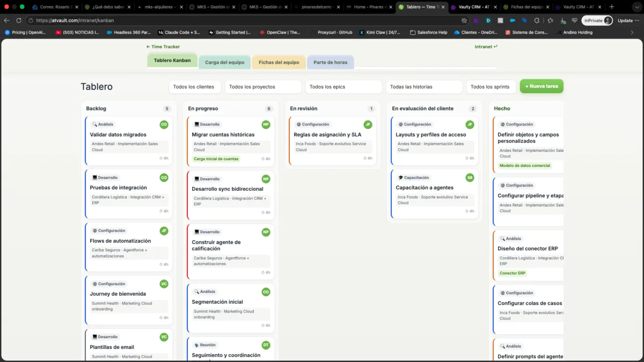Screen dimensions: 644x362
Task: Follow the Time Tracker back link
Action: [163, 47]
